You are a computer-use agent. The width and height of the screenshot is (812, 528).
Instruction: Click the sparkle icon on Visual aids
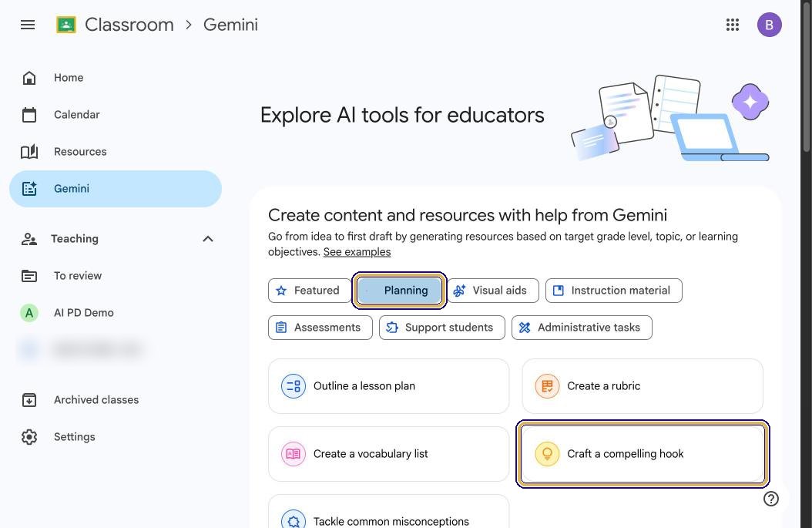(459, 291)
